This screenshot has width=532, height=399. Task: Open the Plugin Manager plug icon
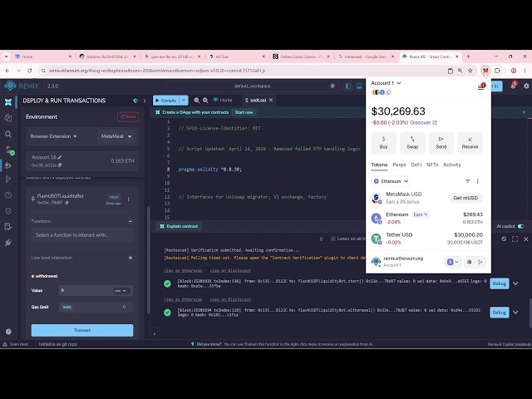[8, 243]
